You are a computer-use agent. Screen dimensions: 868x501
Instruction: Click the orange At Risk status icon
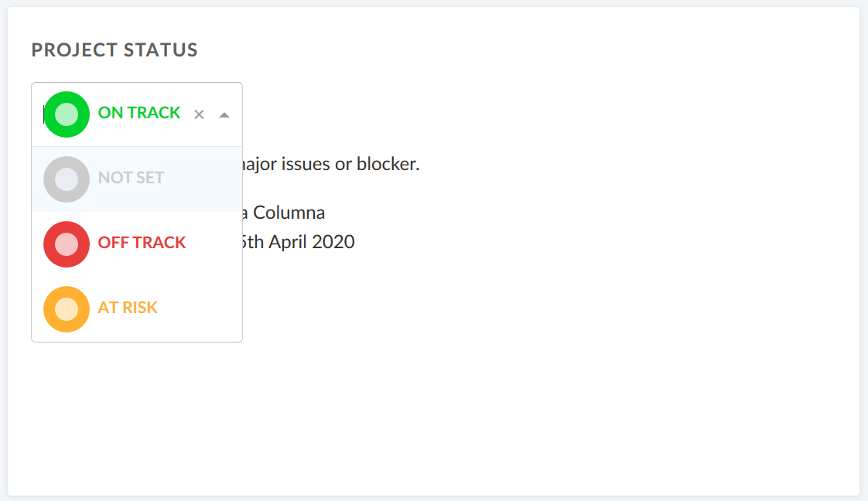(67, 308)
